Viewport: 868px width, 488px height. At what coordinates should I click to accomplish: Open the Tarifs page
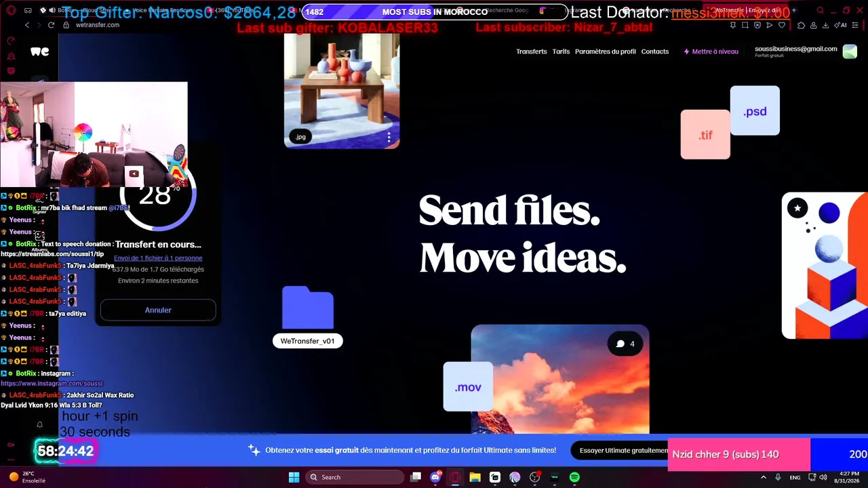(561, 52)
